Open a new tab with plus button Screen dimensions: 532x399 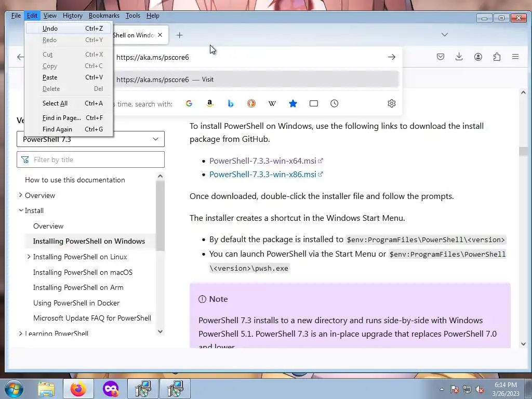pos(179,35)
